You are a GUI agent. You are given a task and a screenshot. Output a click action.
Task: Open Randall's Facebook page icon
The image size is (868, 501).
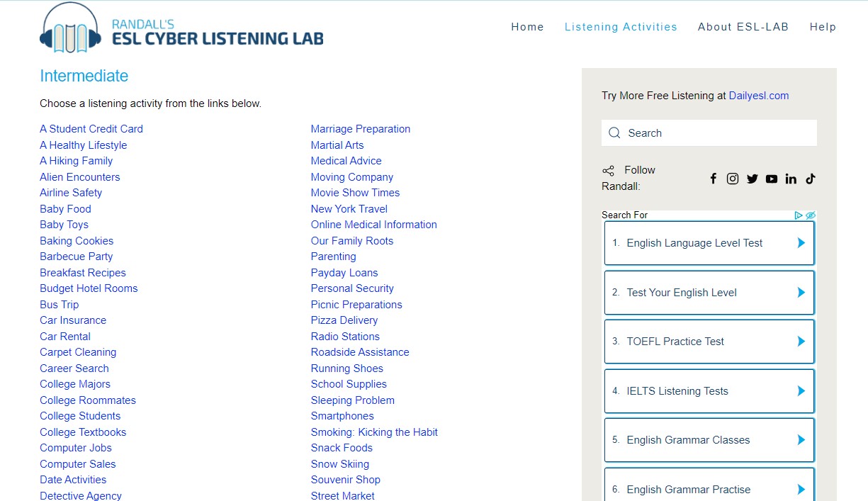pos(714,179)
